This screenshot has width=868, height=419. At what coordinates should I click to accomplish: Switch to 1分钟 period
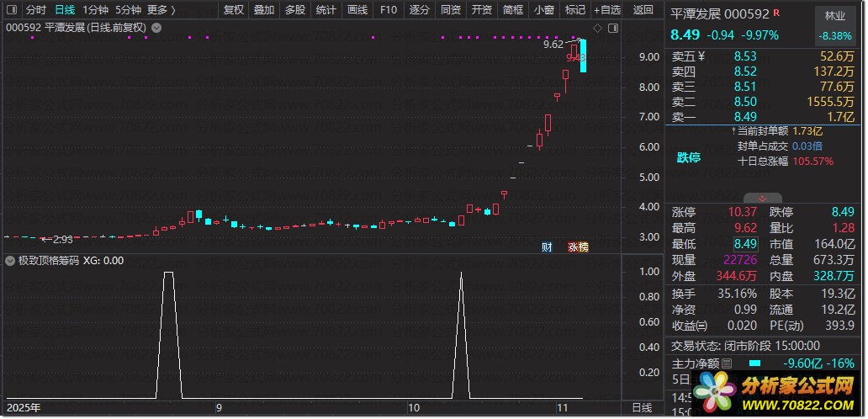point(95,10)
